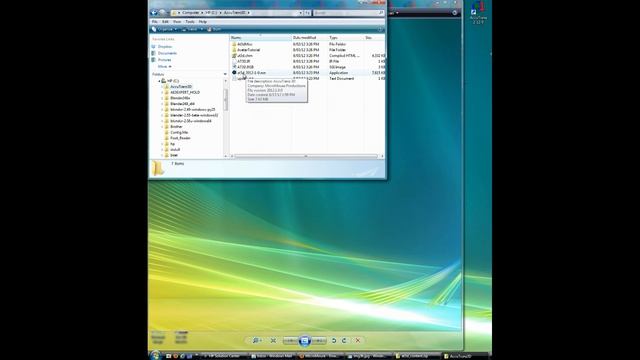Select the 'Application' type cell
640x360 pixels.
[338, 73]
